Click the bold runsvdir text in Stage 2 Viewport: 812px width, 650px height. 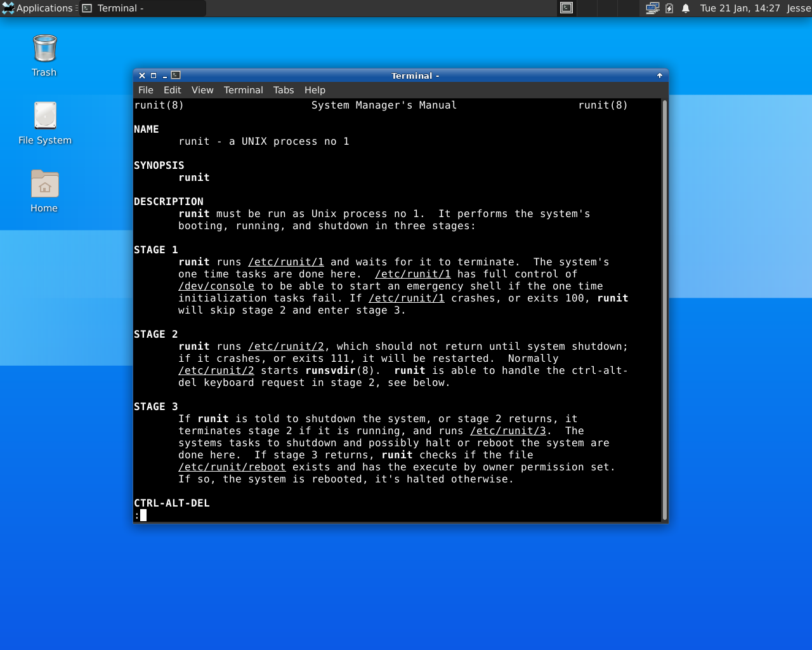pyautogui.click(x=331, y=371)
